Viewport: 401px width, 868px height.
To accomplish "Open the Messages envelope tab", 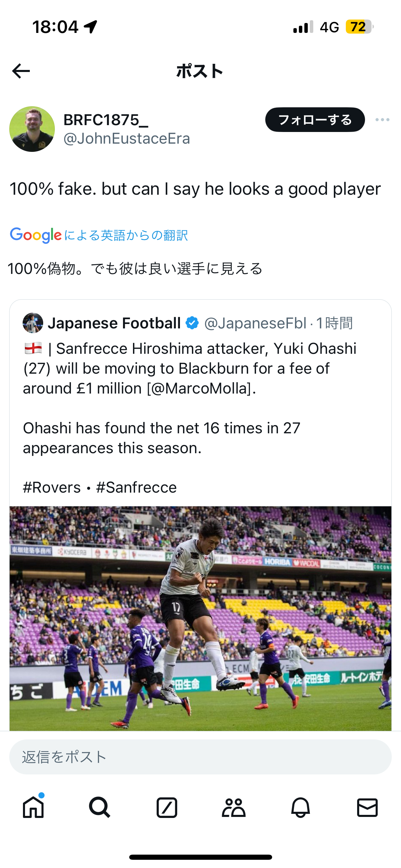I will [x=367, y=808].
